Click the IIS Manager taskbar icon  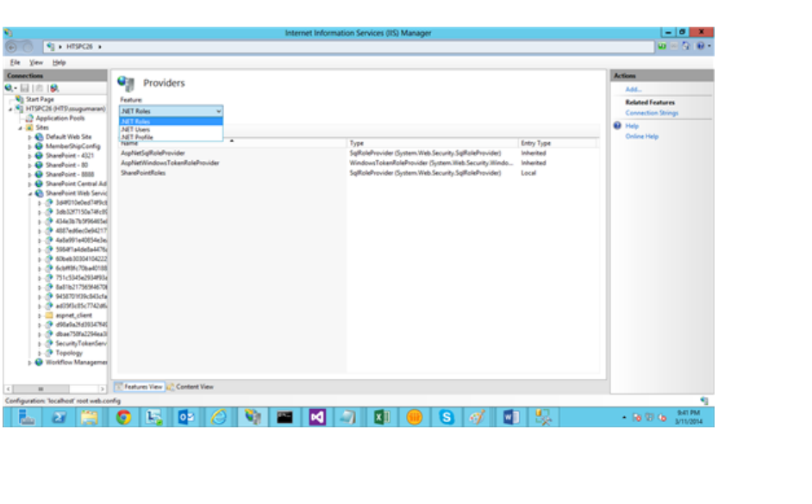click(253, 417)
